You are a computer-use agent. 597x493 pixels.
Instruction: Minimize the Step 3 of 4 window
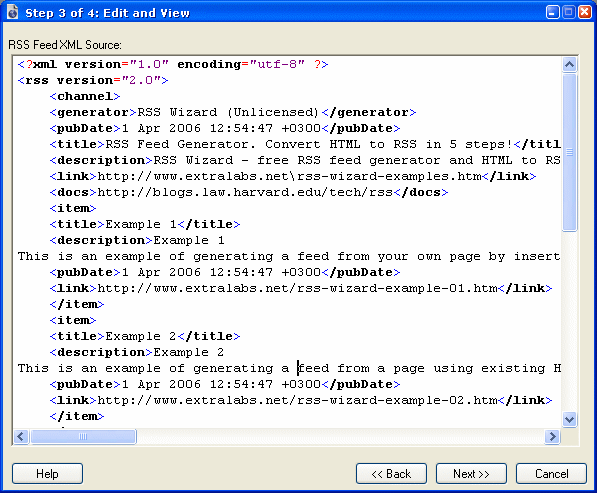[552, 12]
